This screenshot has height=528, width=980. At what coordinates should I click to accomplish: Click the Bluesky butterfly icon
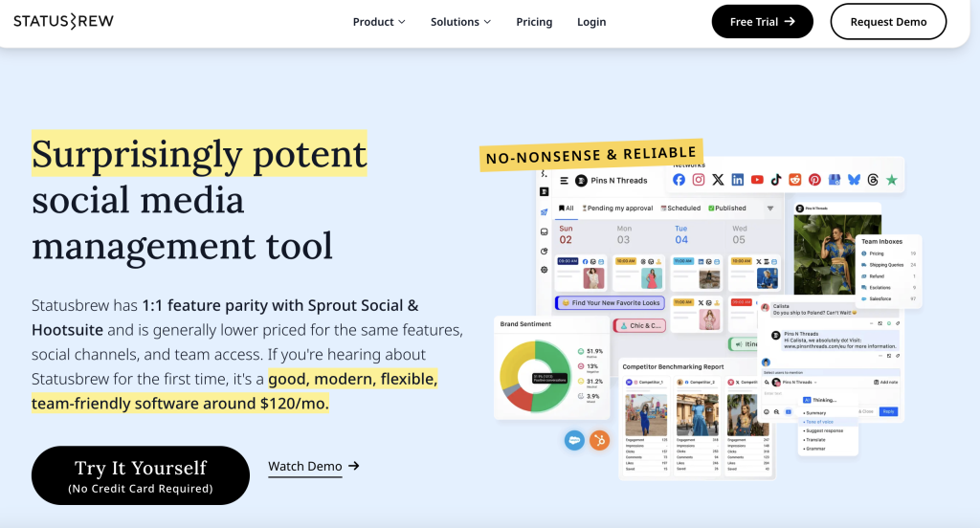(854, 180)
